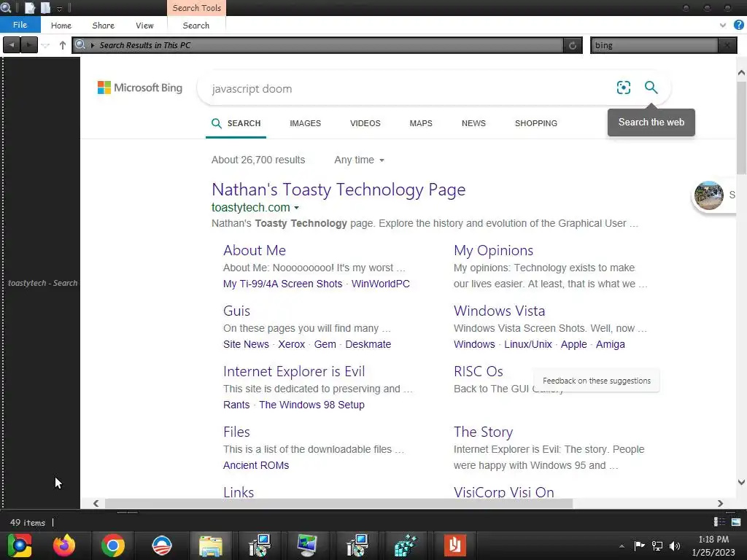The width and height of the screenshot is (747, 560).
Task: Open the Windows Vista link
Action: pyautogui.click(x=499, y=311)
